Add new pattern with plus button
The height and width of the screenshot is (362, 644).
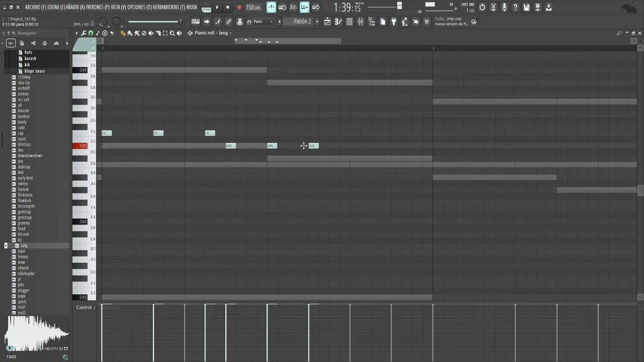(317, 22)
